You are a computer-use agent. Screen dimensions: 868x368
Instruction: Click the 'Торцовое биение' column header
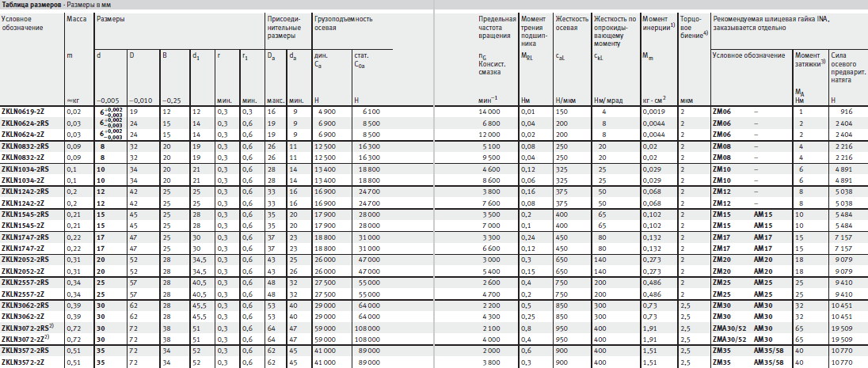693,27
